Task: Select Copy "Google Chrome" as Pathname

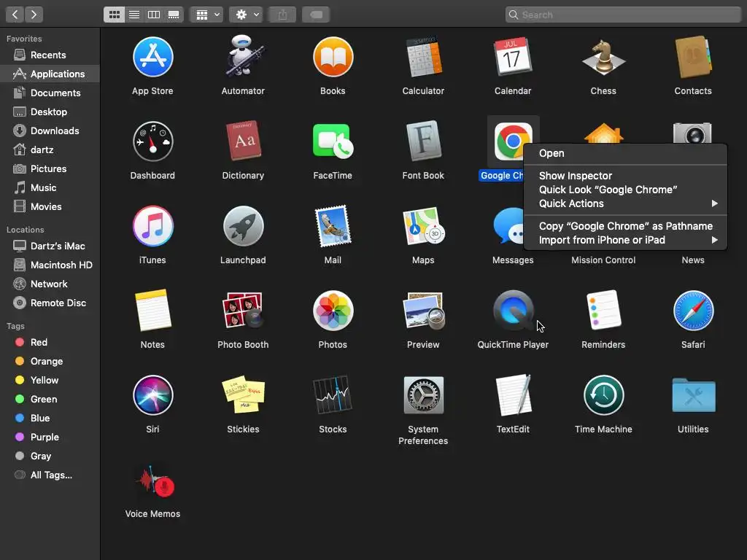Action: (625, 226)
